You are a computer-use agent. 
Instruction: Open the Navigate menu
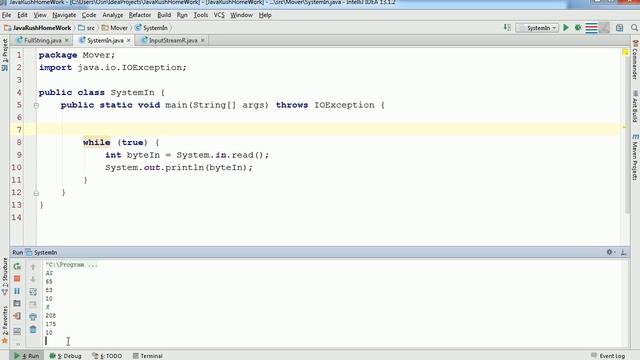(x=64, y=15)
